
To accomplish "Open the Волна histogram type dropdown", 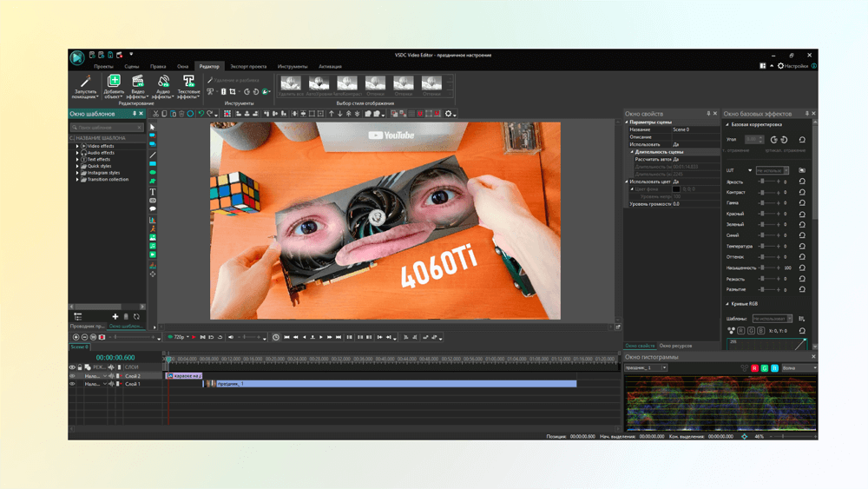I will (799, 368).
